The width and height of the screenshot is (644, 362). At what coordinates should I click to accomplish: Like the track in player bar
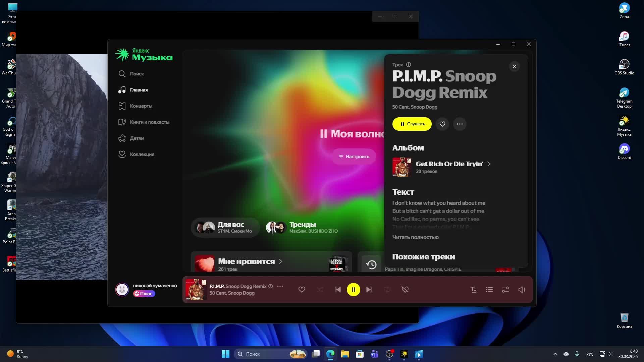[302, 290]
